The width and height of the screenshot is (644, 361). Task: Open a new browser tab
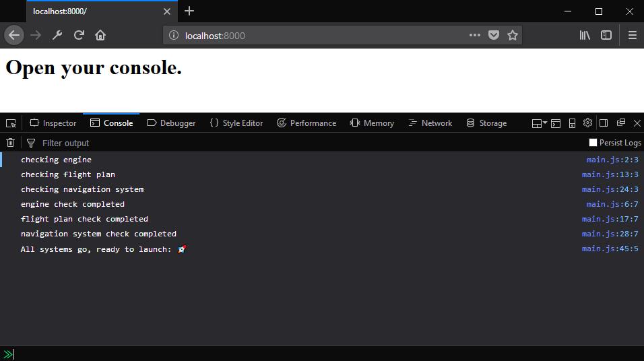point(189,11)
